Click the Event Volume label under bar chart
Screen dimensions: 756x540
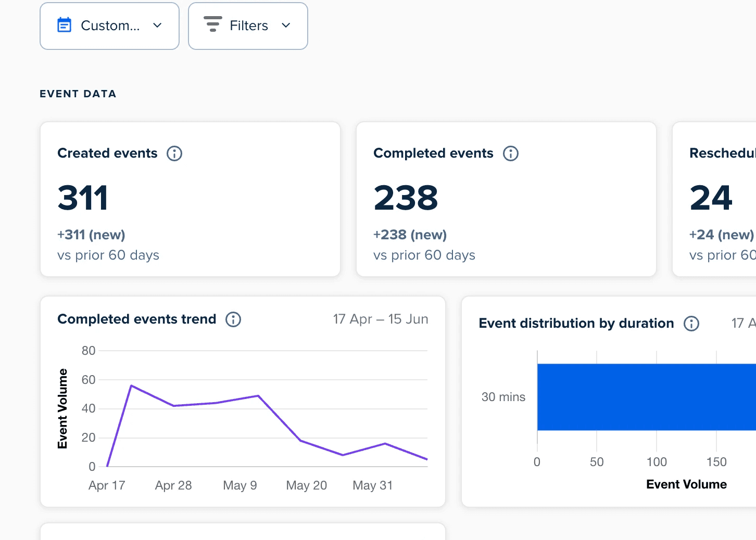pos(687,484)
